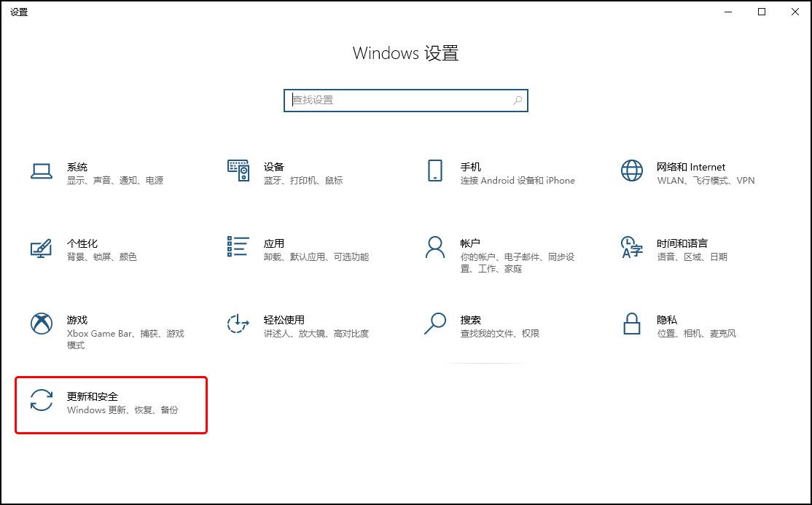The image size is (812, 505).
Task: Open the 帐户 person icon
Action: pyautogui.click(x=435, y=247)
